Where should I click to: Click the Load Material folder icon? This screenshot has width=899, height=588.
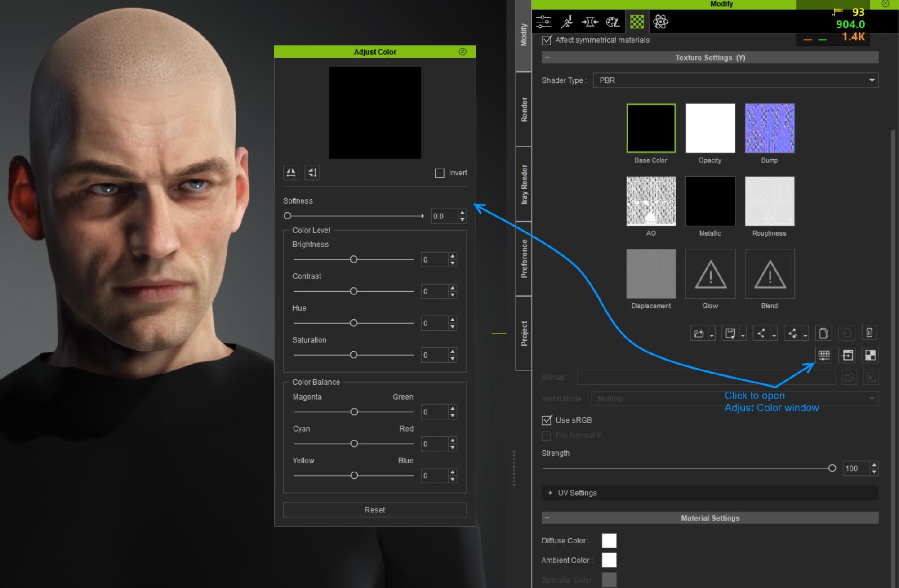699,333
